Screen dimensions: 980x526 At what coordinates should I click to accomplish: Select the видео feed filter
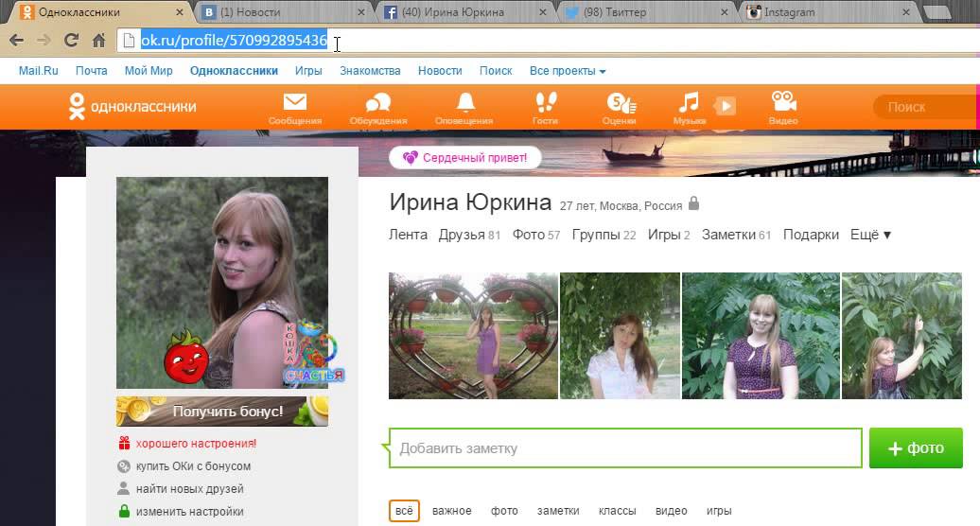pyautogui.click(x=672, y=510)
